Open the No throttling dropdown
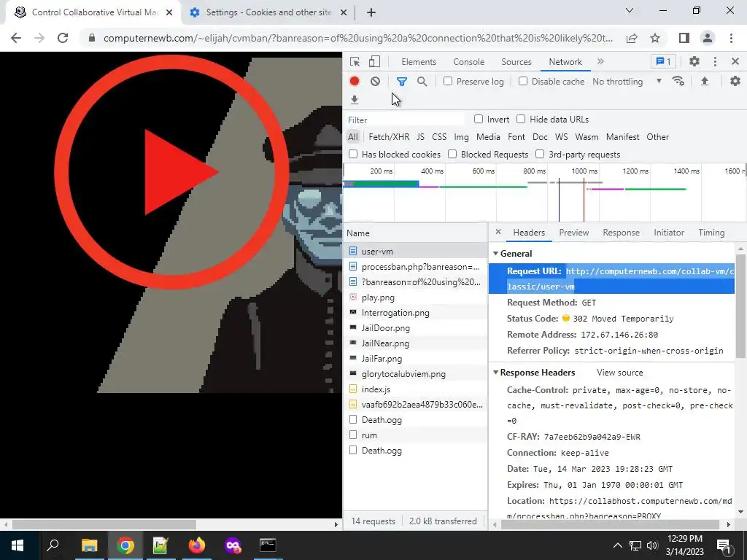Image resolution: width=747 pixels, height=560 pixels. 627,82
